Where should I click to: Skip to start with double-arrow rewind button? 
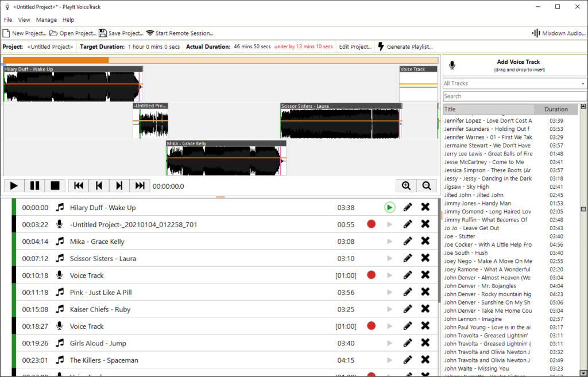click(x=78, y=186)
